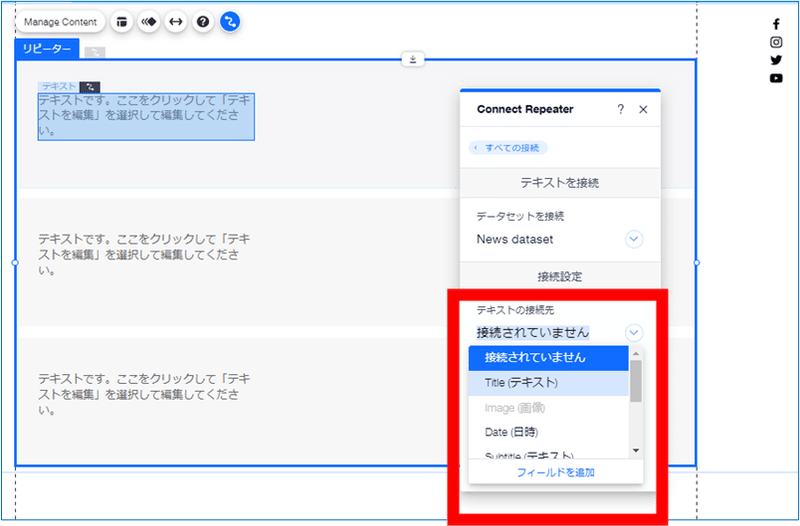The width and height of the screenshot is (800, 526).
Task: Click the stretch horizontal arrows icon
Action: tap(176, 22)
